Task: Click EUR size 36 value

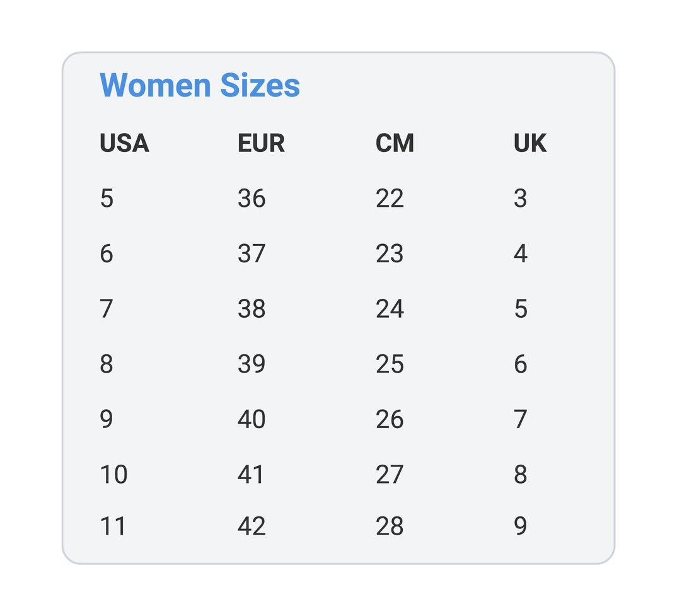Action: click(252, 199)
